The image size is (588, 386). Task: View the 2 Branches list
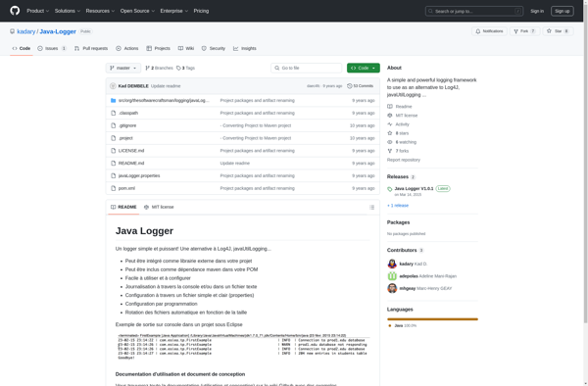click(159, 68)
